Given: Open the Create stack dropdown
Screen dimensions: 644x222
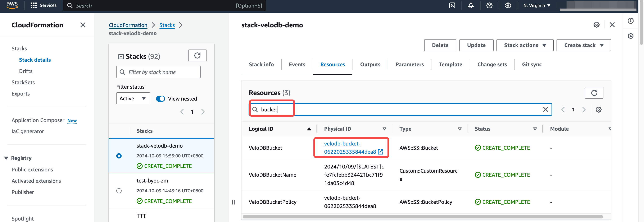Looking at the screenshot, I should (584, 45).
